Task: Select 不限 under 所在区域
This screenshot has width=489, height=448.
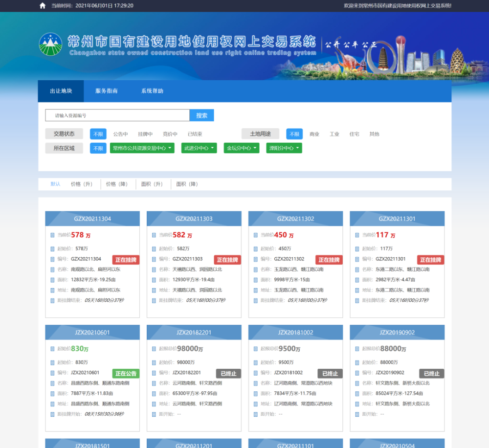Action: coord(98,148)
